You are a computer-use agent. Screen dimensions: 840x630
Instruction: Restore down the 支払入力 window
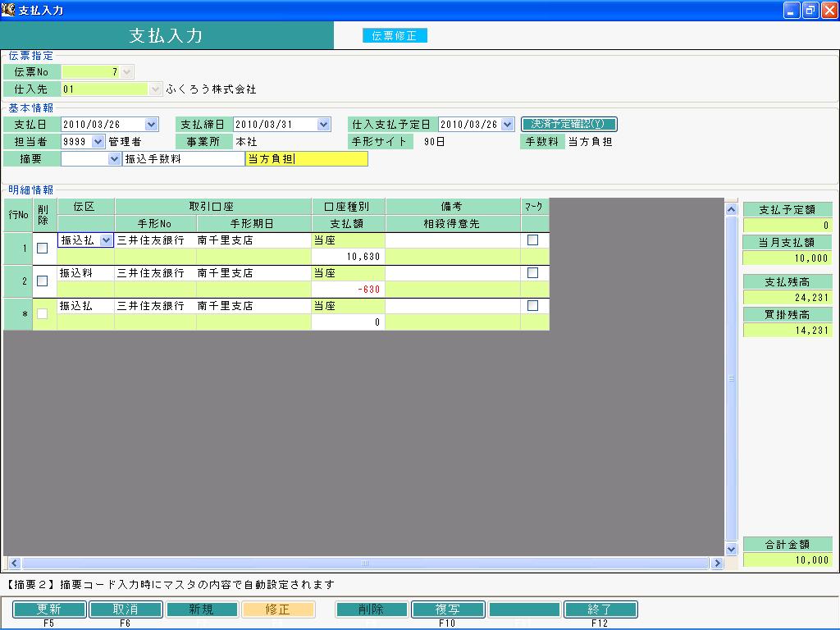click(x=810, y=10)
